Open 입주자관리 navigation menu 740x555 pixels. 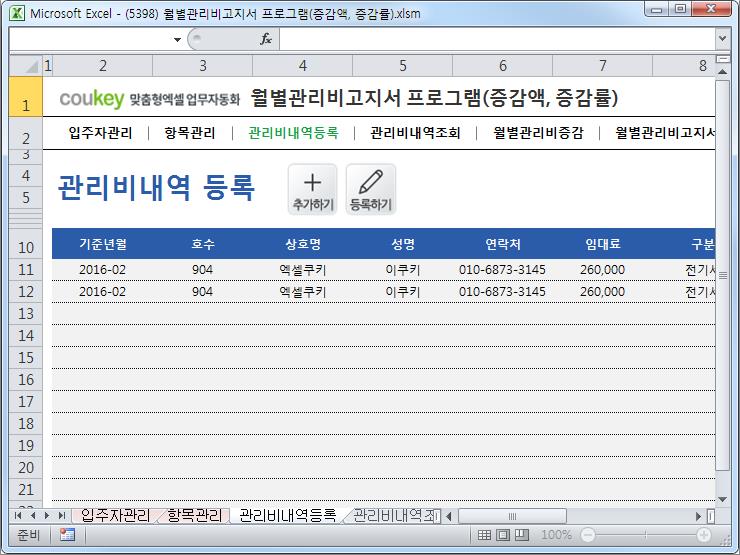click(x=101, y=133)
